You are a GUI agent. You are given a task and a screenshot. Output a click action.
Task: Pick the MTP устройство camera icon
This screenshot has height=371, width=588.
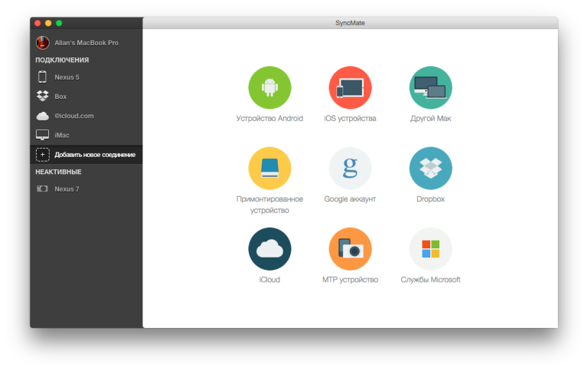click(x=350, y=248)
